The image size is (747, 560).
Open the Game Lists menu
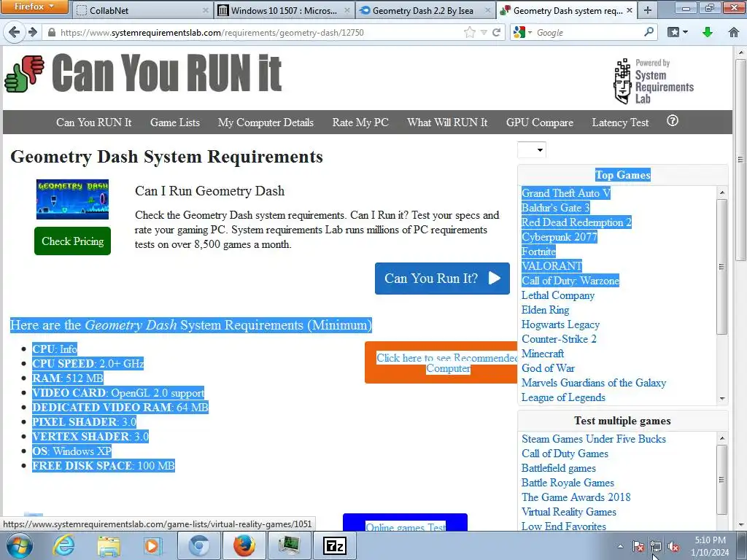175,122
